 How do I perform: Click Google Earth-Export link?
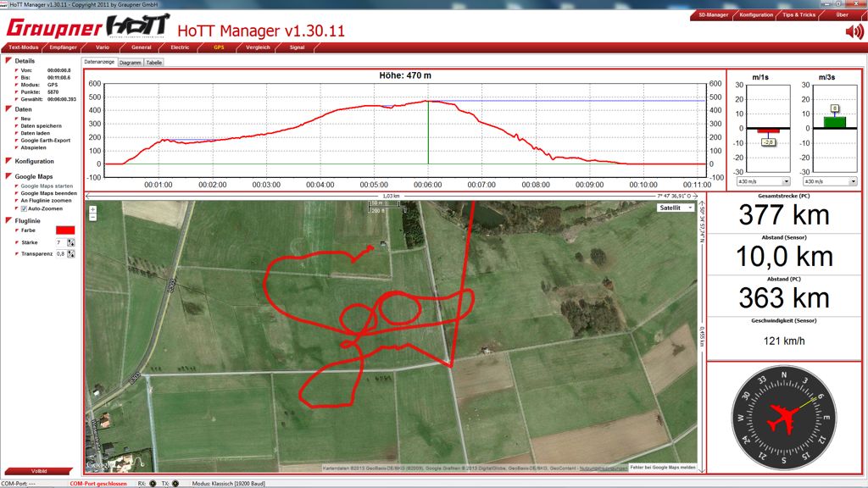pos(46,140)
